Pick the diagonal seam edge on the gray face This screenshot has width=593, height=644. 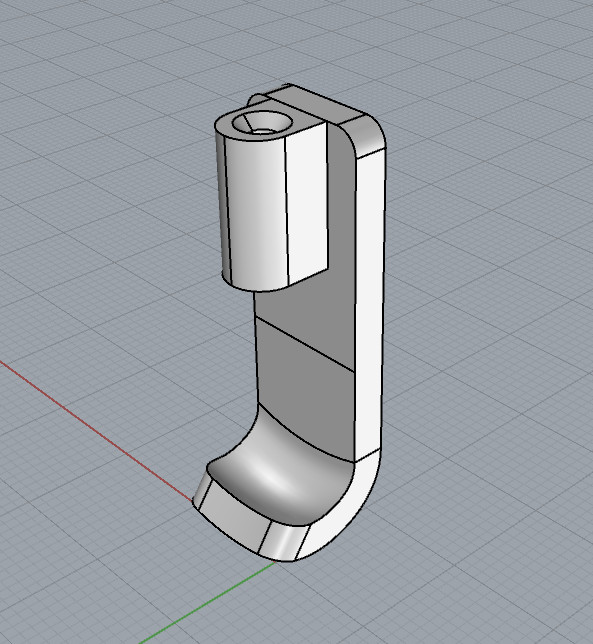point(305,344)
